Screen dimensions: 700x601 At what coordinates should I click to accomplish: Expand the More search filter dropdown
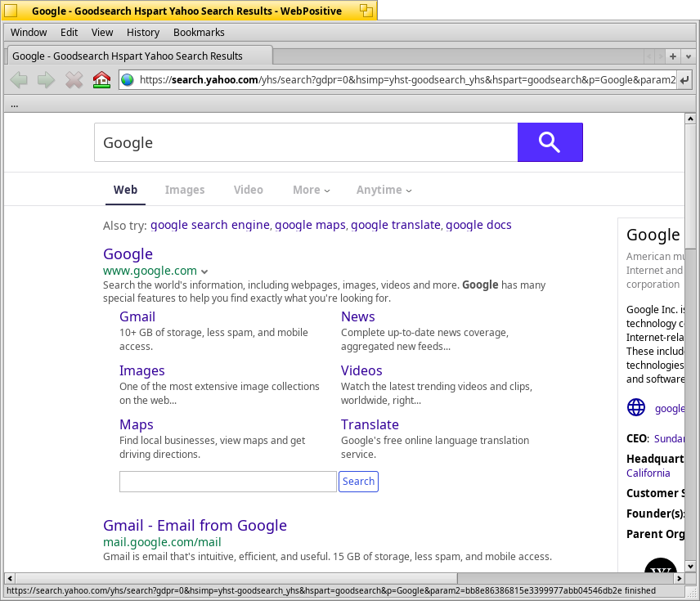point(312,190)
